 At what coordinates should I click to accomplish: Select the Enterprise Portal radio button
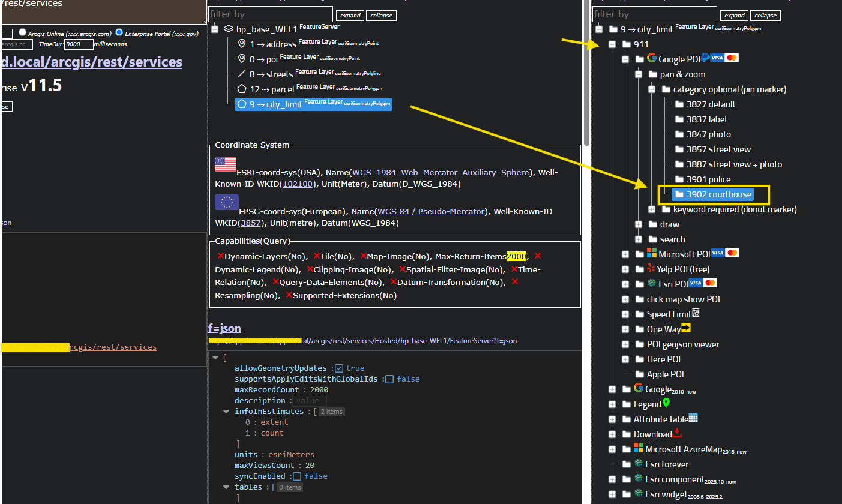click(x=119, y=32)
